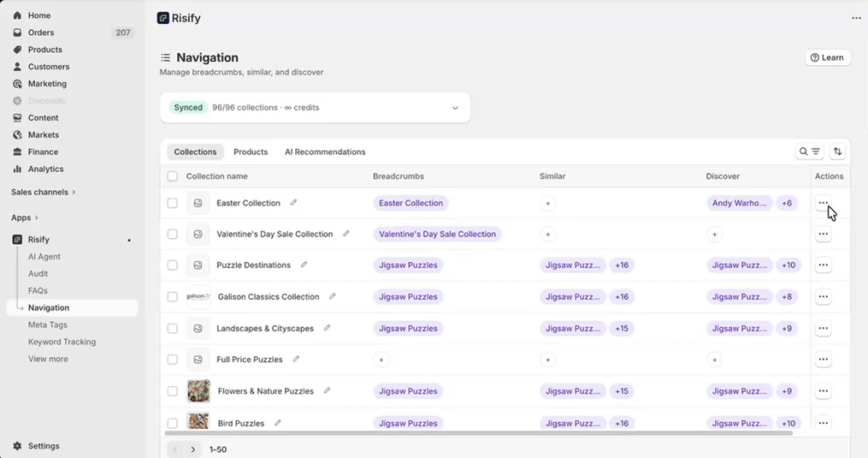Click the horizontal scrollbar under the table

click(x=479, y=433)
